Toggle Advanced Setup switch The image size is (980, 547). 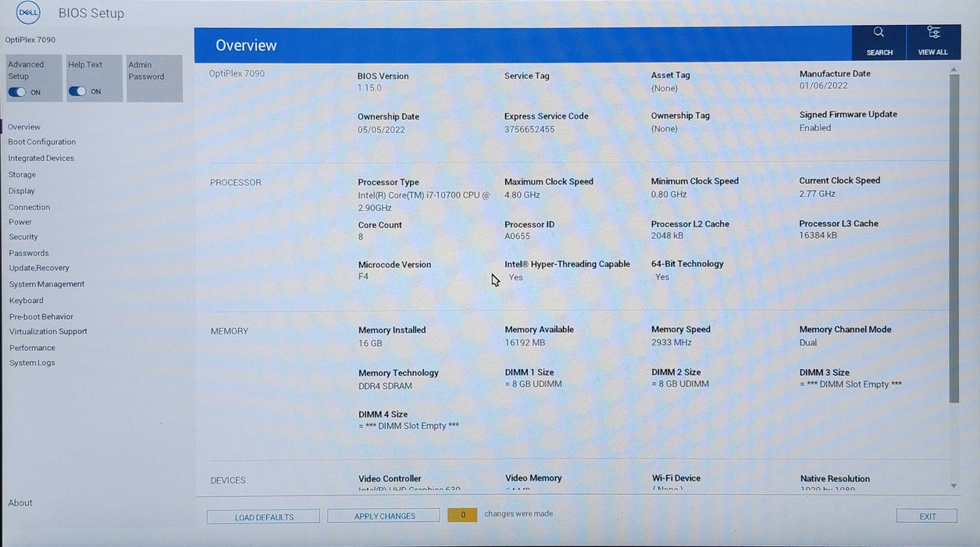click(17, 92)
